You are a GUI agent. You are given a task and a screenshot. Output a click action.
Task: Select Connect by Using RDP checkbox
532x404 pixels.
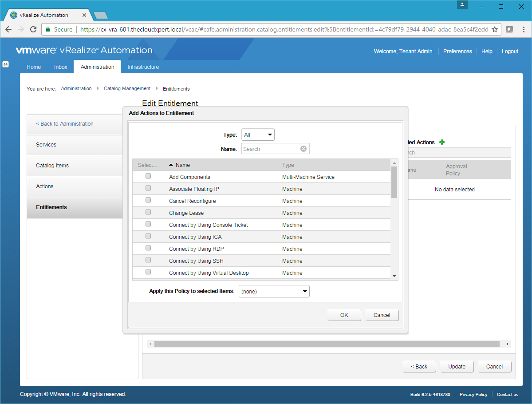[x=148, y=248]
